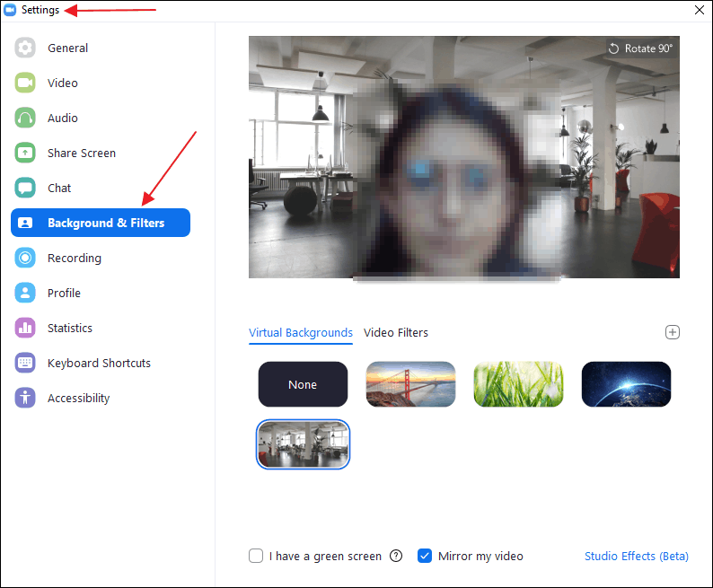713x588 pixels.
Task: Choose the Earth from space background
Action: coord(626,384)
